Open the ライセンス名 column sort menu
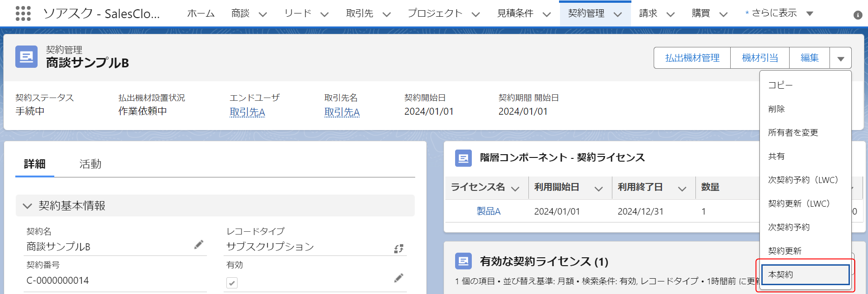The height and width of the screenshot is (294, 868). (515, 188)
